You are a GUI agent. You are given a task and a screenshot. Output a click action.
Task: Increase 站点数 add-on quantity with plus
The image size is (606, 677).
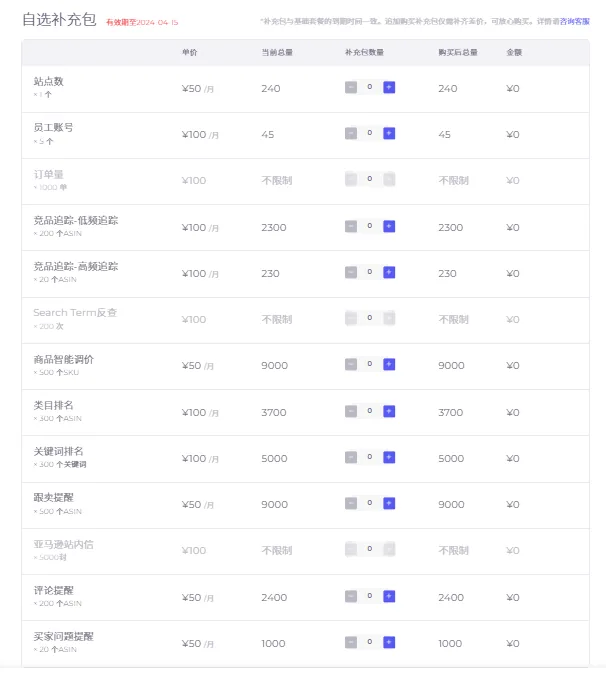389,87
